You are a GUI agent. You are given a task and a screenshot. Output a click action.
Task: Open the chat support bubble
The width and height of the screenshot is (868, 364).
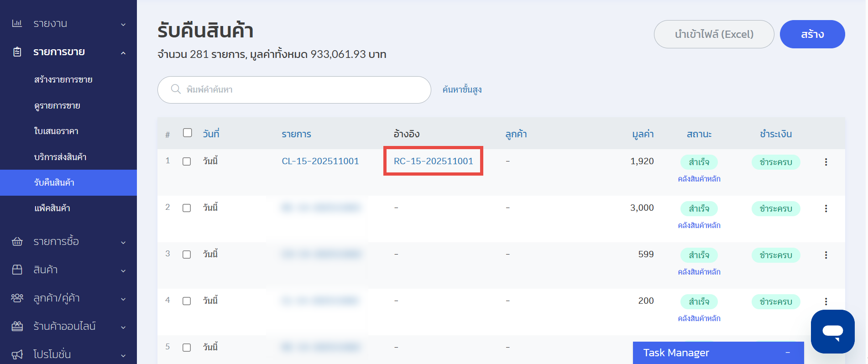tap(832, 331)
